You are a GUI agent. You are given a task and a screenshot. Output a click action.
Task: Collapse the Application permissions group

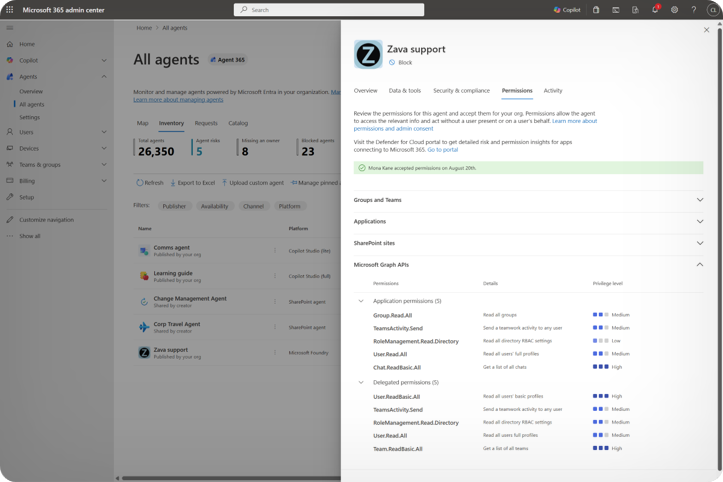click(361, 301)
